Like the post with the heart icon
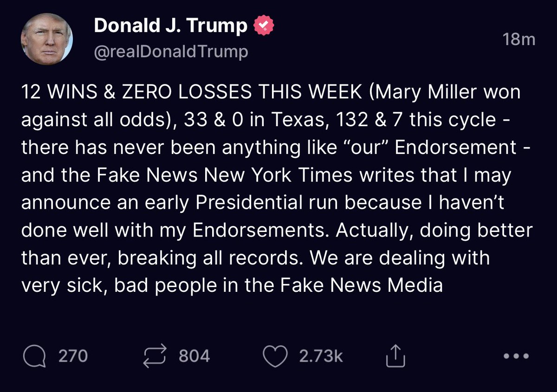Screen dimensions: 557x392 tap(275, 356)
